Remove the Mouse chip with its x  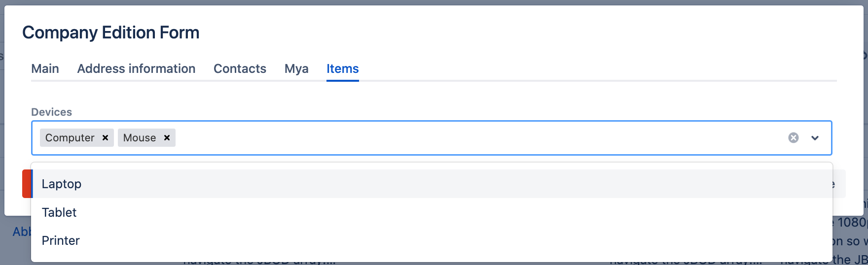pos(167,138)
